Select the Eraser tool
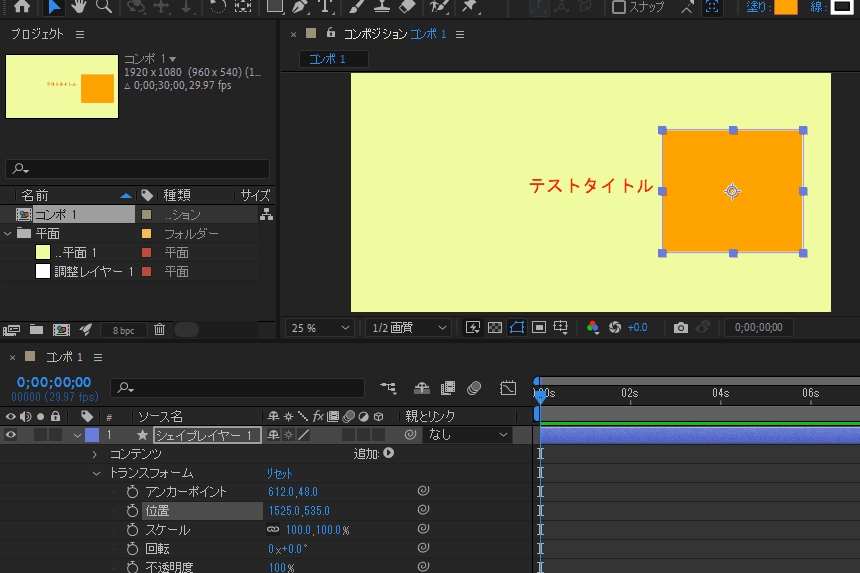The width and height of the screenshot is (860, 573). tap(407, 7)
